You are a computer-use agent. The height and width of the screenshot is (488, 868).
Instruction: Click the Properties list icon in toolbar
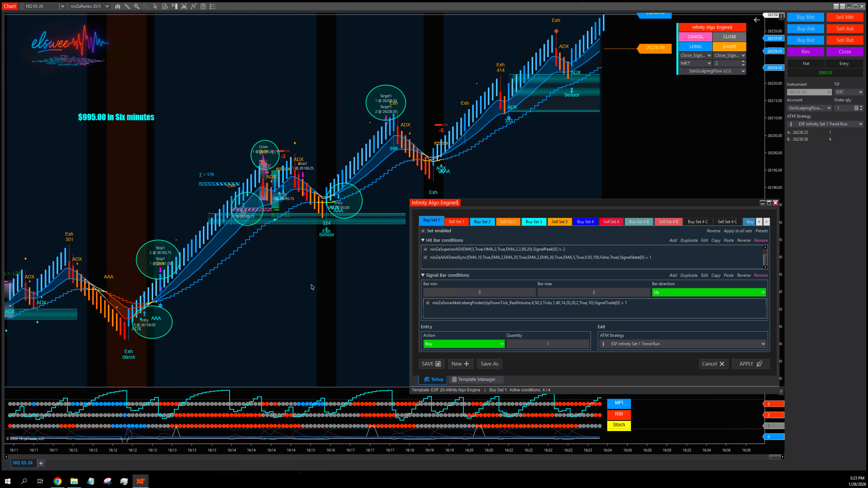coord(213,6)
